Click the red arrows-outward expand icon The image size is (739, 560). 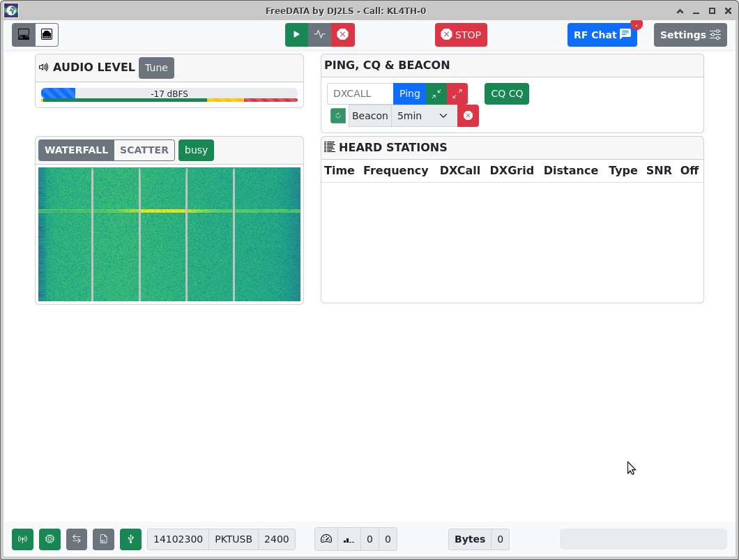457,94
